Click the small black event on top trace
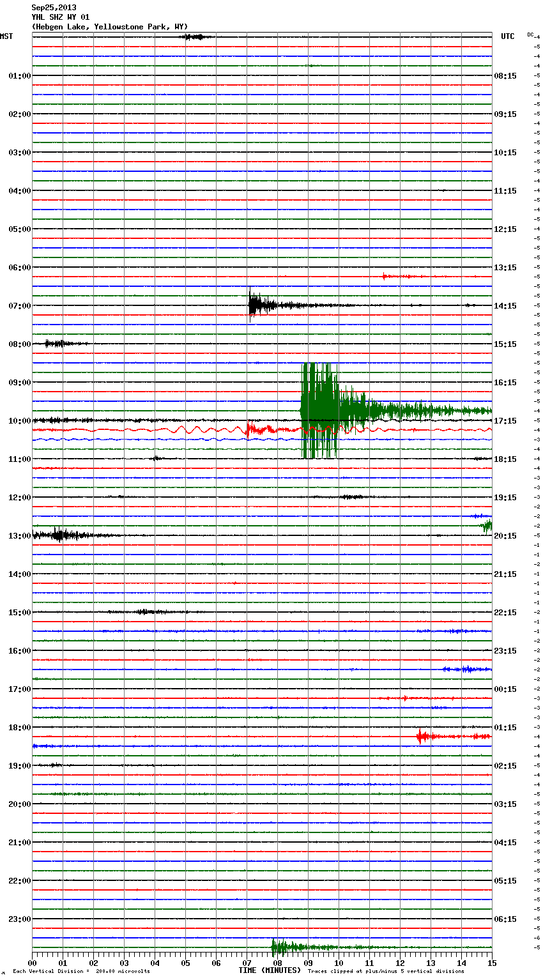 tap(195, 37)
